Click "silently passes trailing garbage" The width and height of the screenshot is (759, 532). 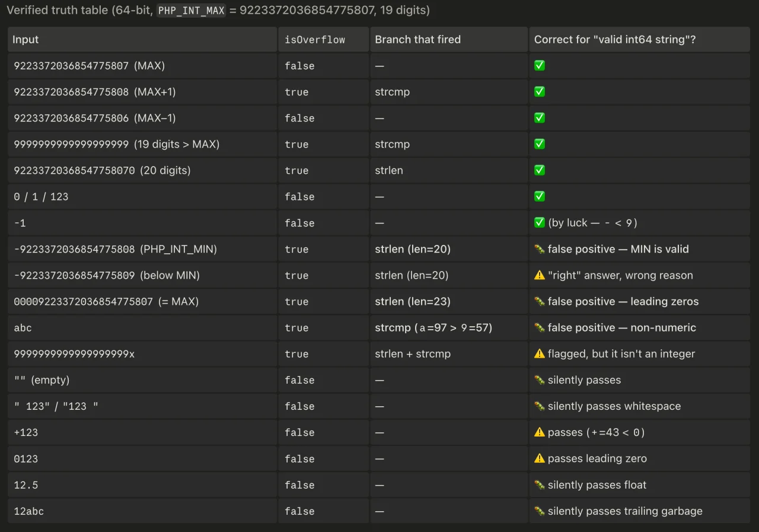coord(625,511)
